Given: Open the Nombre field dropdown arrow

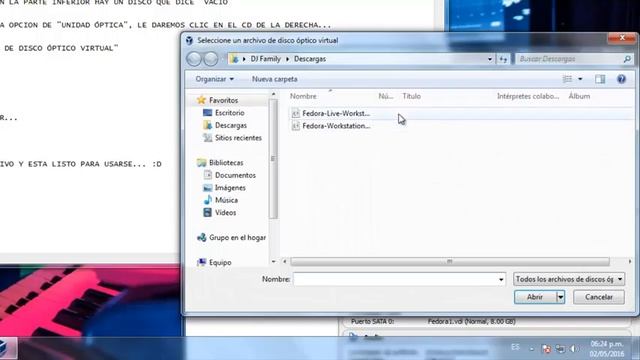Looking at the screenshot, I should 501,280.
